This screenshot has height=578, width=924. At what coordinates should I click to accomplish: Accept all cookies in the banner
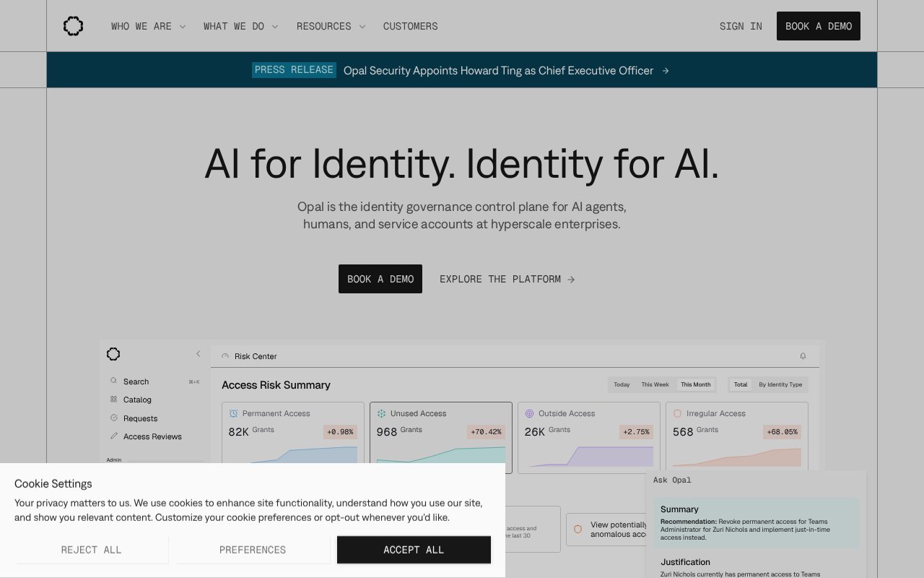[x=414, y=550]
